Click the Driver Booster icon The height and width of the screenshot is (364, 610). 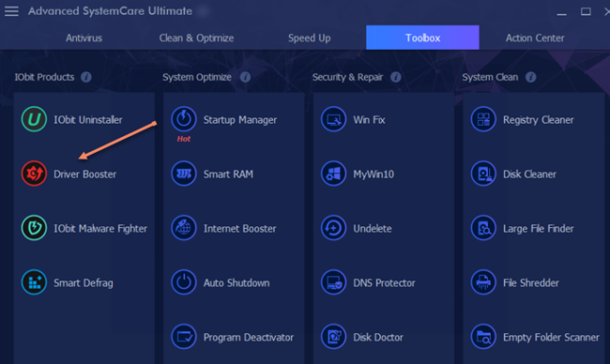tap(34, 174)
